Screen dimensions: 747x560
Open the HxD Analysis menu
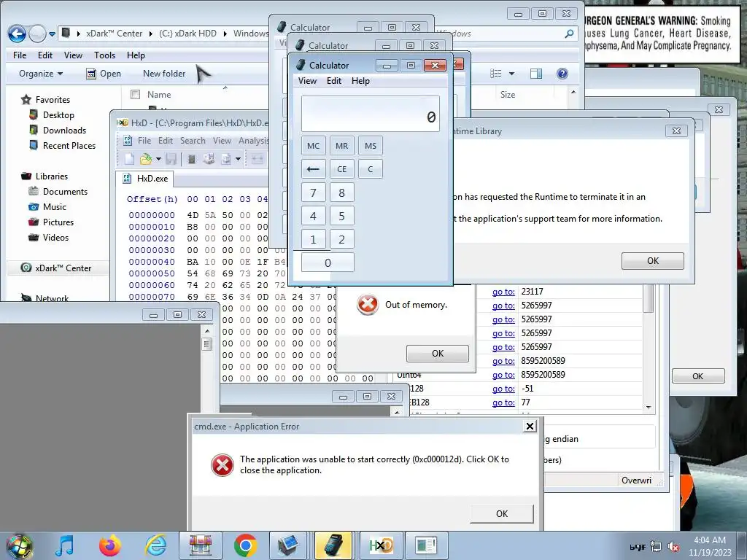pos(253,141)
